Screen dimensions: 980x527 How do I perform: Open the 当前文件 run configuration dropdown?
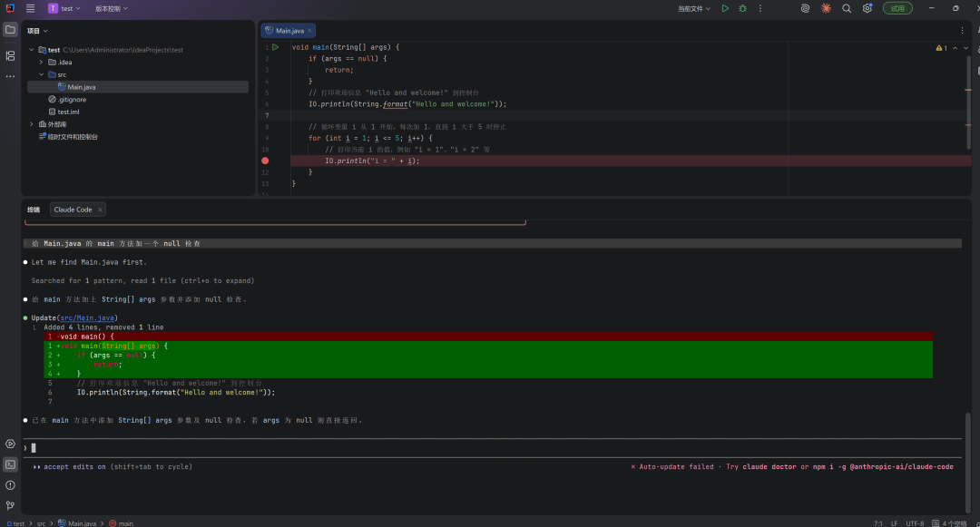(x=694, y=8)
